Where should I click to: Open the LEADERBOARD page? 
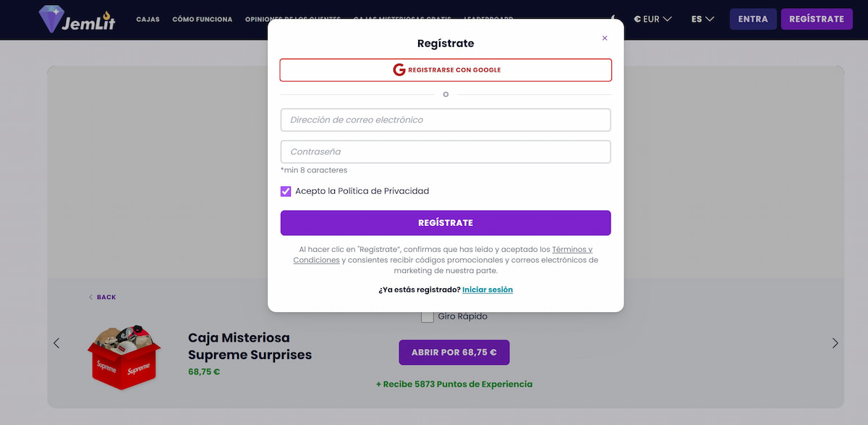click(x=489, y=20)
